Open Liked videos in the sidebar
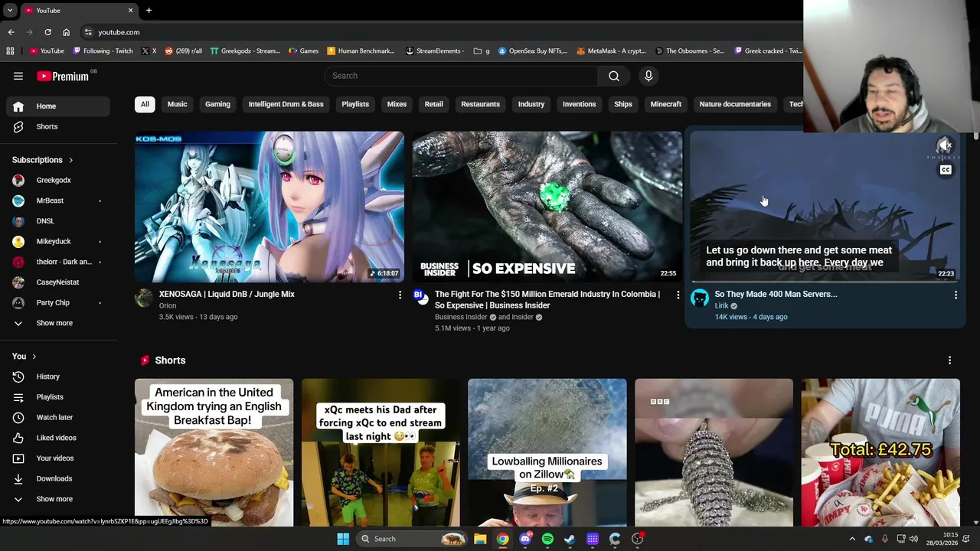 (58, 438)
